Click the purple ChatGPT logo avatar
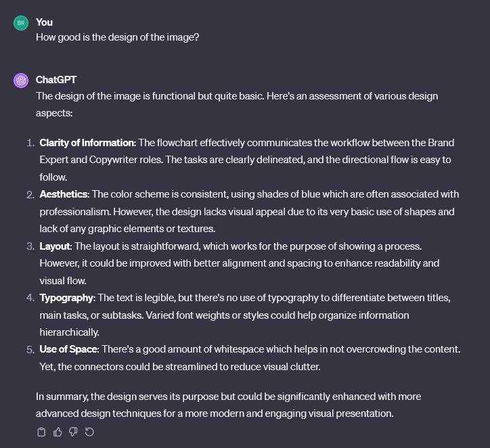 21,81
